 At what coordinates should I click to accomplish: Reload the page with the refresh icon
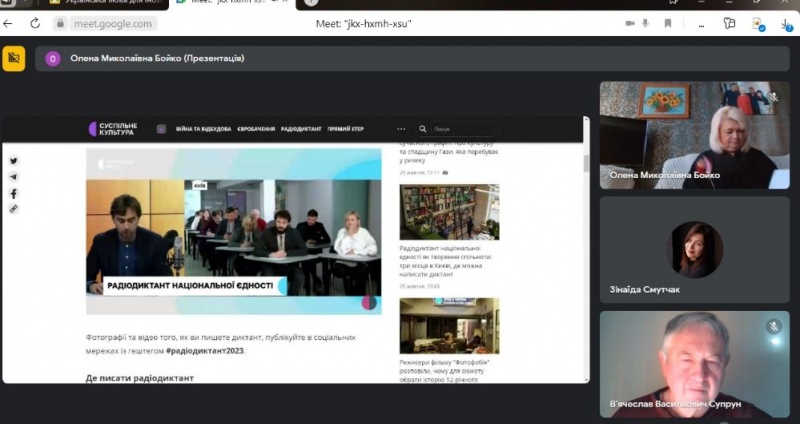click(x=36, y=23)
